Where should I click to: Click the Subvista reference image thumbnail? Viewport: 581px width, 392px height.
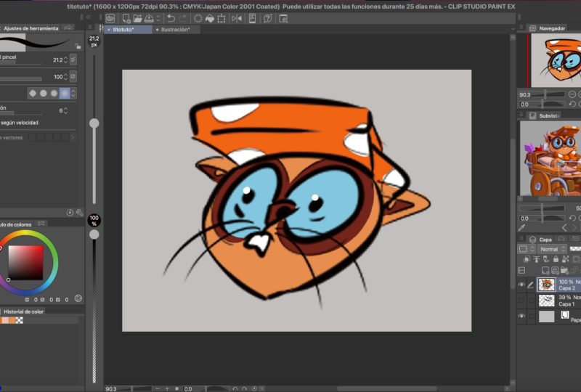point(550,158)
